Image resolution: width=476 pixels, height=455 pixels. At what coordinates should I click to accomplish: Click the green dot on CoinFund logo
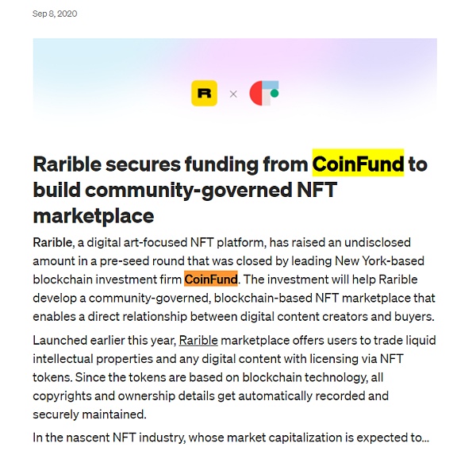(x=274, y=93)
